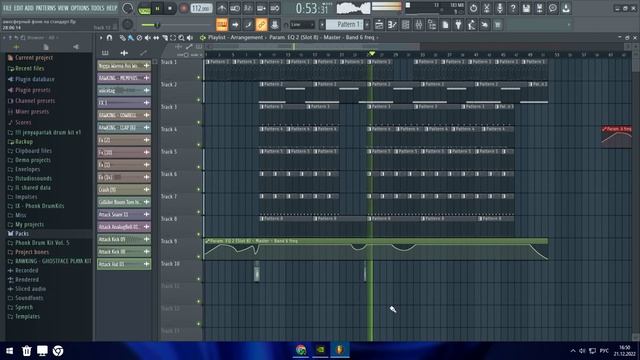The height and width of the screenshot is (360, 640).
Task: Open help with the question mark icon
Action: (513, 8)
